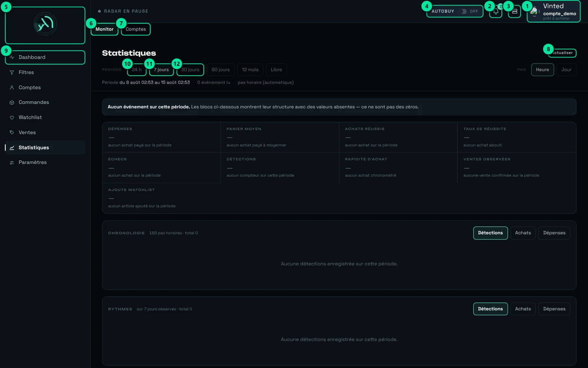Select the 7 jours period

click(161, 70)
